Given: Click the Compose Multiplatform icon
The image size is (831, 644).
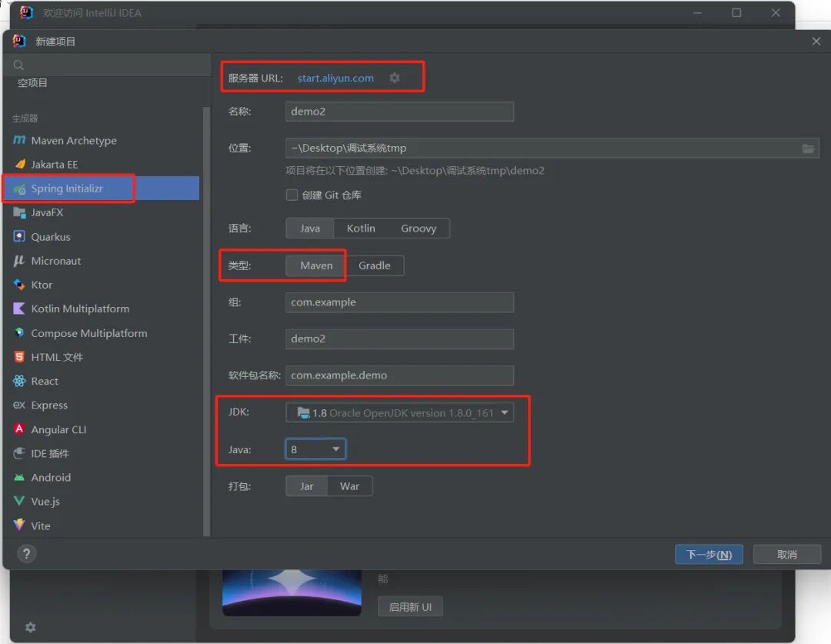Looking at the screenshot, I should [x=19, y=332].
